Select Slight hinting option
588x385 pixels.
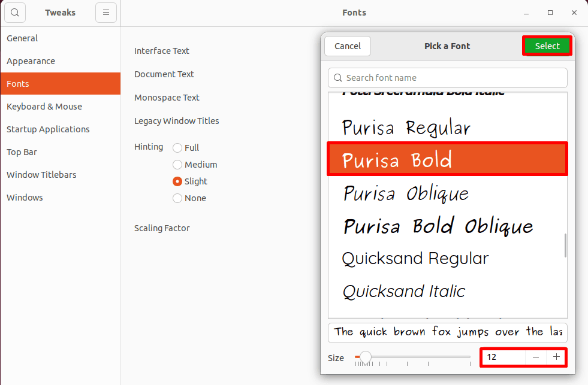coord(177,181)
